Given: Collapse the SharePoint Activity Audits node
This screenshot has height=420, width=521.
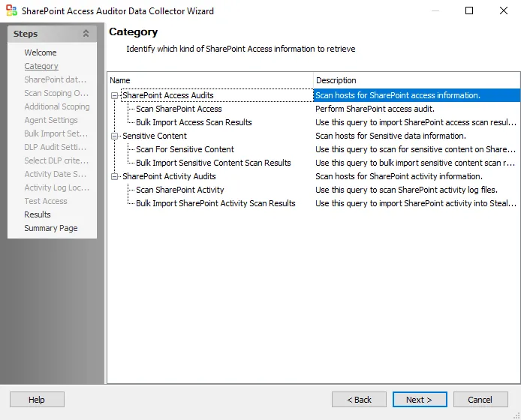Looking at the screenshot, I should point(114,177).
